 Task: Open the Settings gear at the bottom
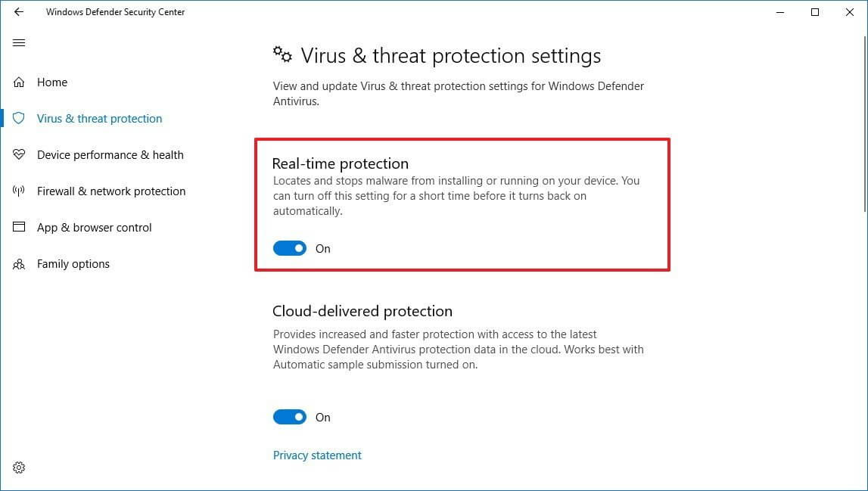pos(18,468)
